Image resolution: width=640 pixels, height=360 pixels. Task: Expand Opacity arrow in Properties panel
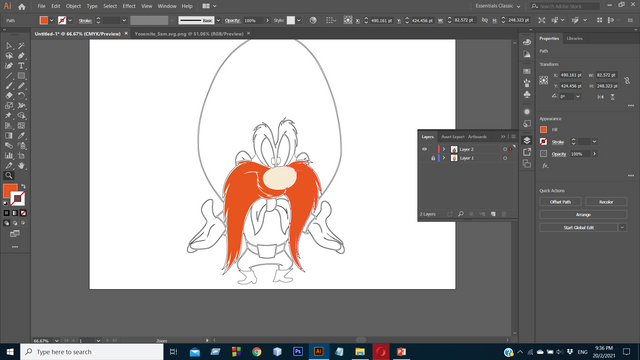coord(594,154)
